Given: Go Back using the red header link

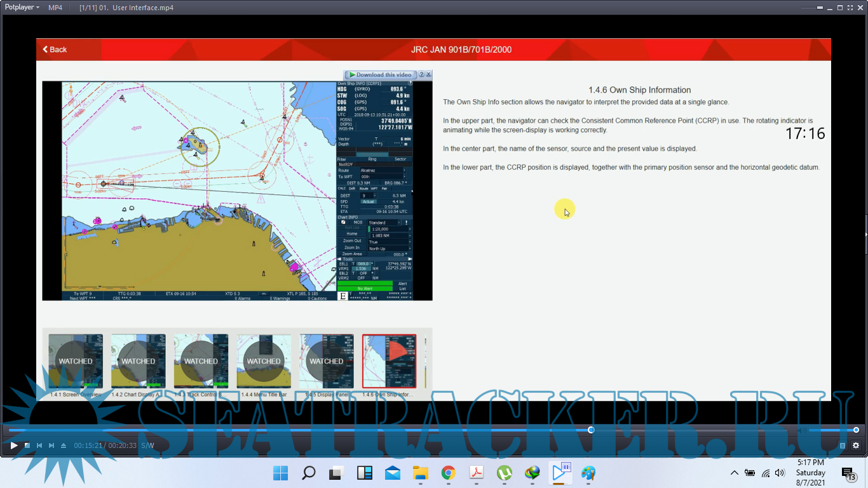Looking at the screenshot, I should pos(55,50).
